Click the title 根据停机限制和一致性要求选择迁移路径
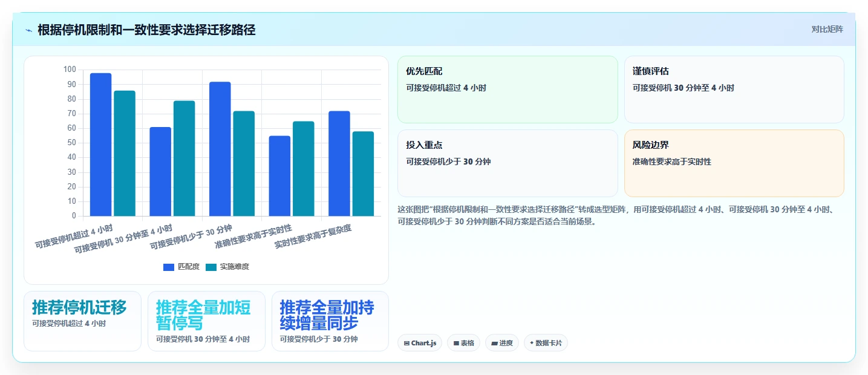The image size is (868, 375). tap(146, 30)
